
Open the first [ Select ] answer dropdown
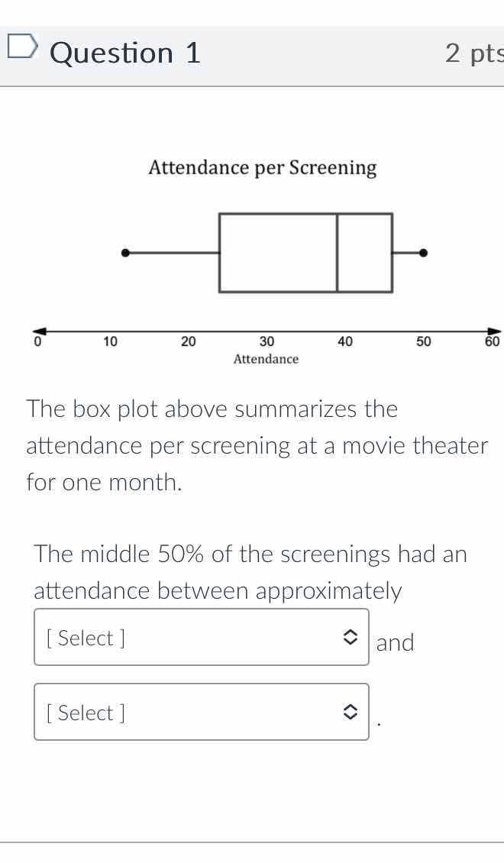(x=201, y=638)
